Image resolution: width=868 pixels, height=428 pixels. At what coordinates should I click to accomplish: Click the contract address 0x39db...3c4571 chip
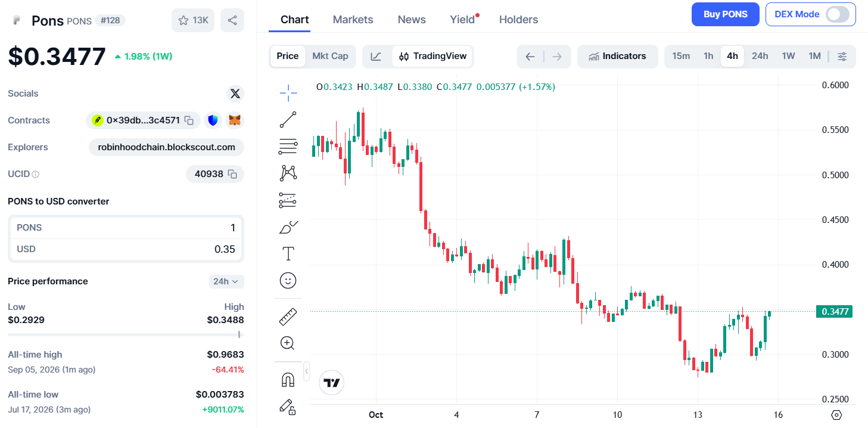[x=143, y=120]
